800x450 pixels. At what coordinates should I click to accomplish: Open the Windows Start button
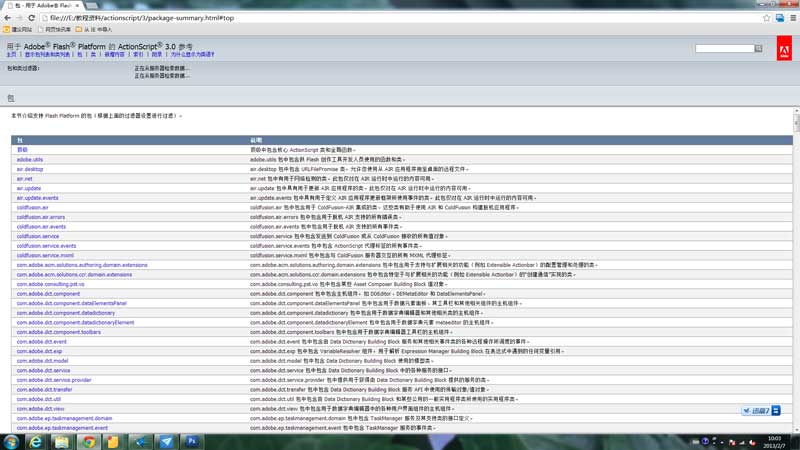[x=11, y=442]
